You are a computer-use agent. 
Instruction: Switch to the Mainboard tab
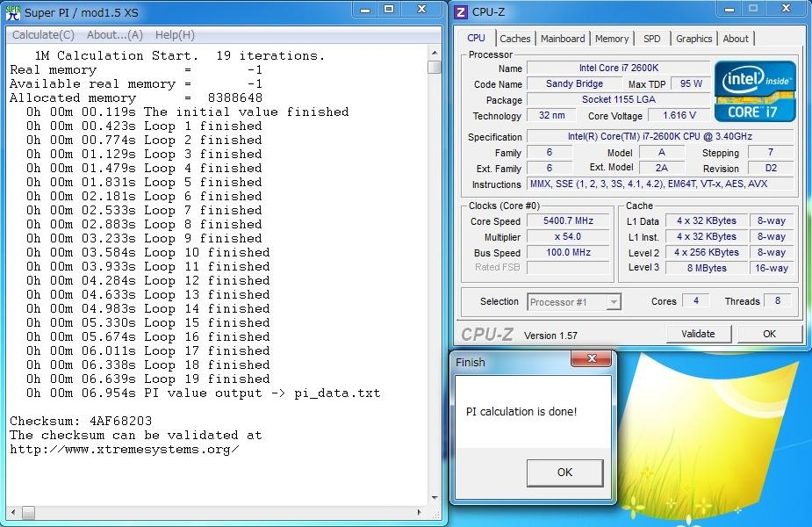click(563, 39)
